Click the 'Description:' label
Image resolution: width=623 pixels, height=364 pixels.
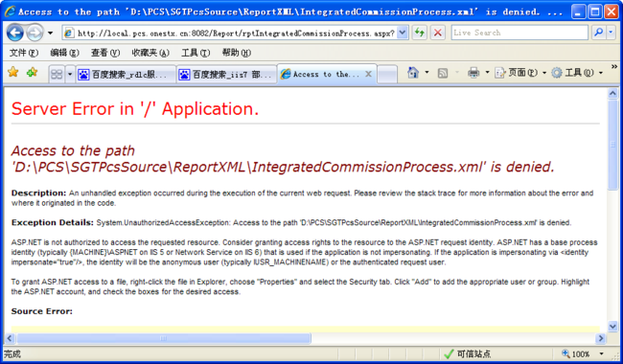[x=38, y=193]
